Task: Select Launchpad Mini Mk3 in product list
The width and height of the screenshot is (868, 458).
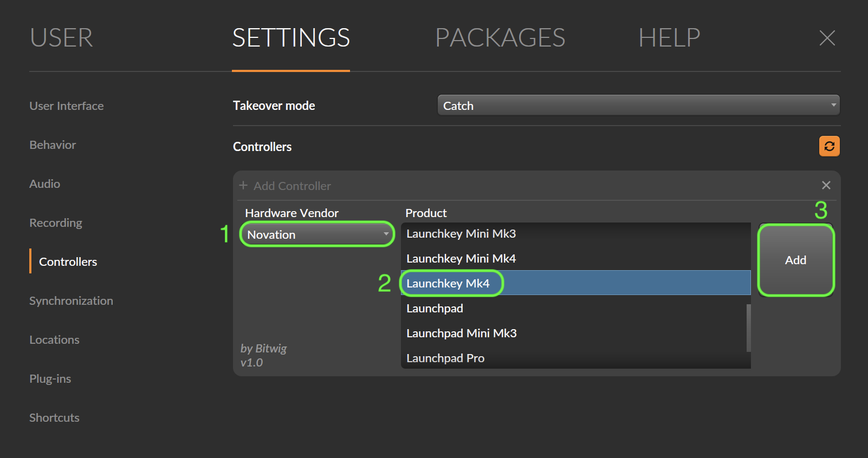Action: coord(575,333)
